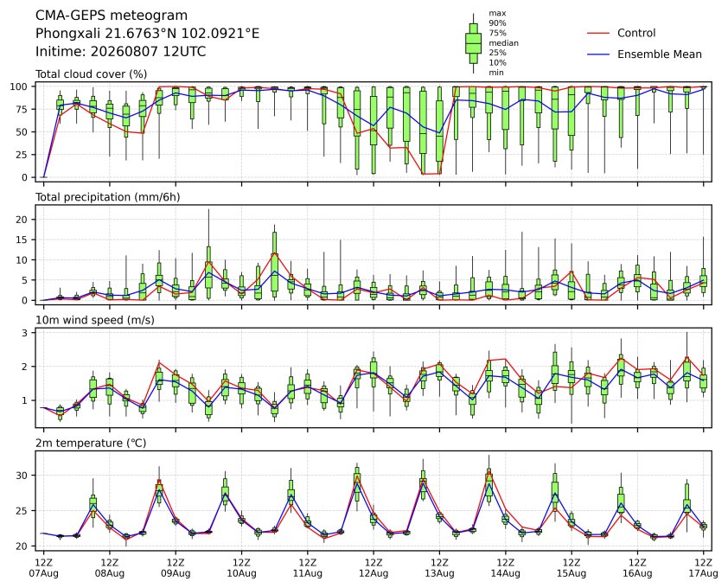Click the Total precipitation panel title

tap(108, 197)
